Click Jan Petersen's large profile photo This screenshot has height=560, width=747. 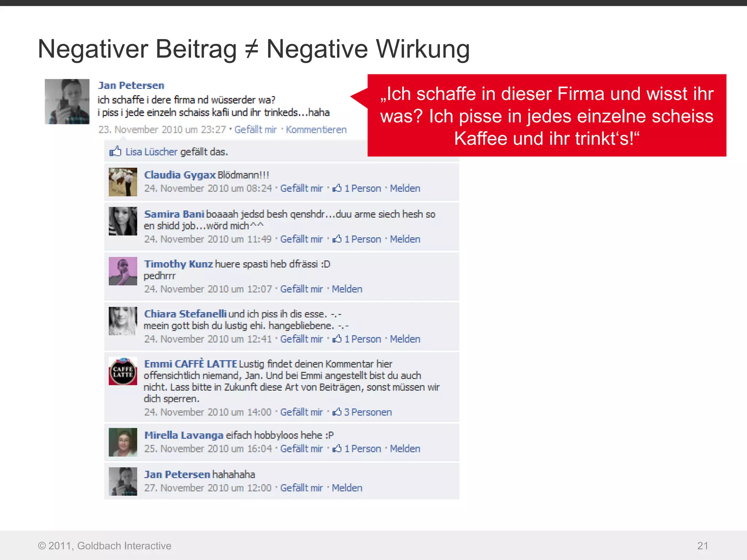(67, 101)
